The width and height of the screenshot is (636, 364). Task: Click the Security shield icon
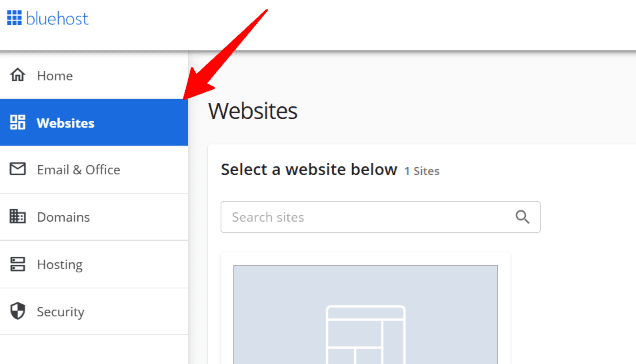click(17, 311)
